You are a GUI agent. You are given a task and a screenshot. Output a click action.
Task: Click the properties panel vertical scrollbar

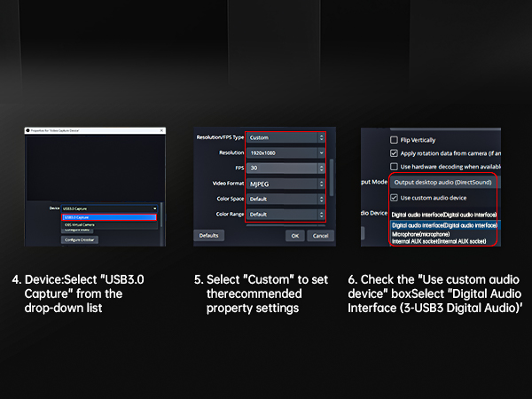click(332, 177)
